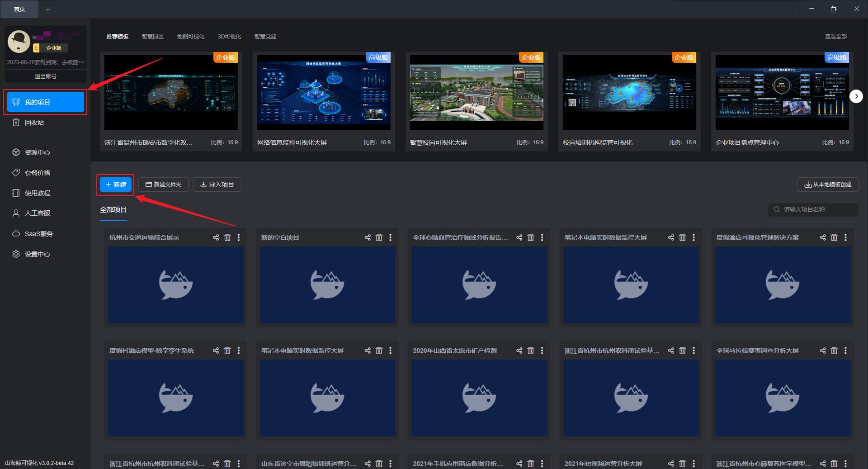
Task: Share the 2020年山西省太原市矿产检测 project
Action: [x=519, y=351]
